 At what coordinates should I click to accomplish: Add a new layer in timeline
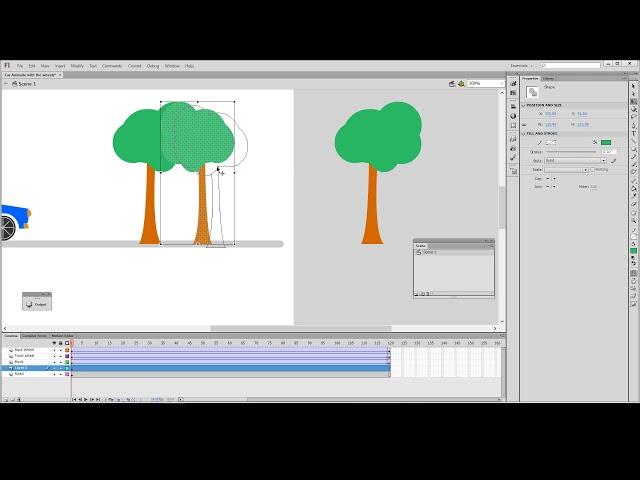pos(6,400)
